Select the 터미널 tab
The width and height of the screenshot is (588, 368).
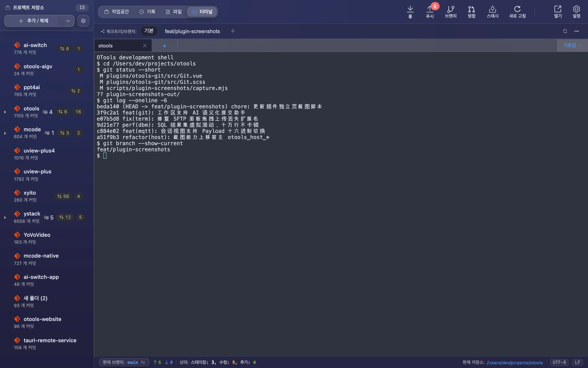[x=202, y=12]
